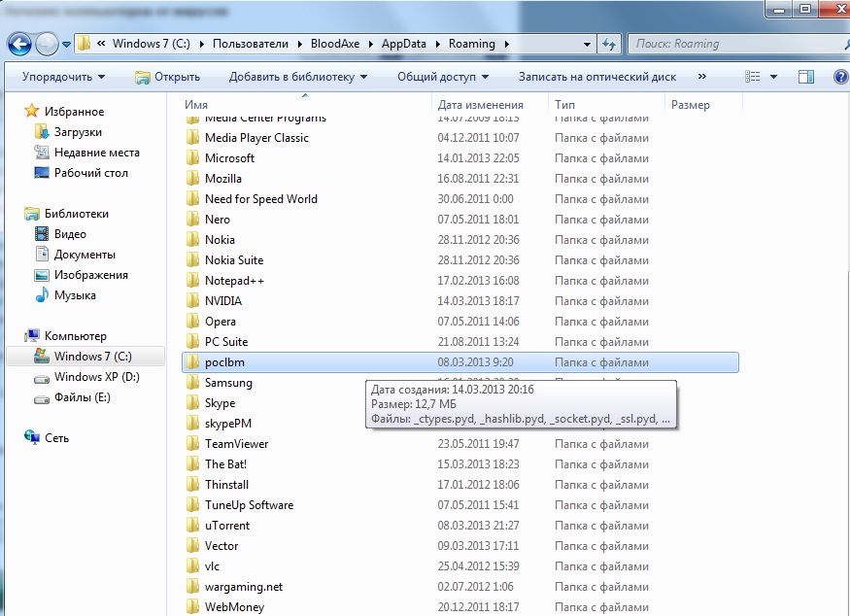This screenshot has width=850, height=616.
Task: Click the Видео film-strip icon
Action: click(42, 234)
